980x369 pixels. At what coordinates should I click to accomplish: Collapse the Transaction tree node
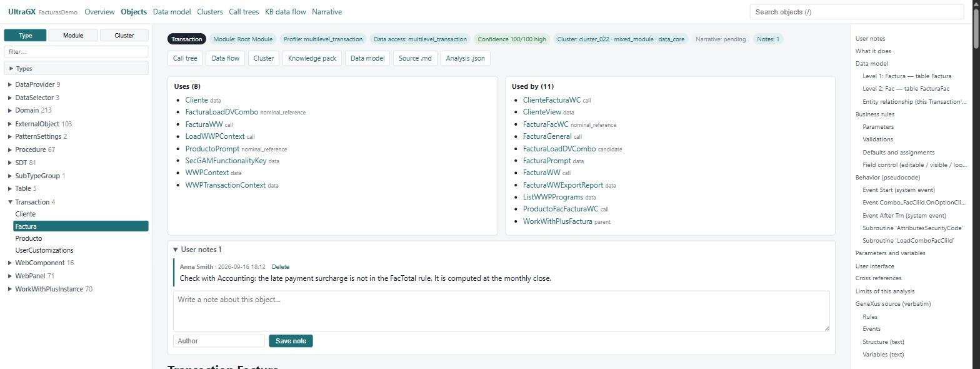pyautogui.click(x=10, y=202)
